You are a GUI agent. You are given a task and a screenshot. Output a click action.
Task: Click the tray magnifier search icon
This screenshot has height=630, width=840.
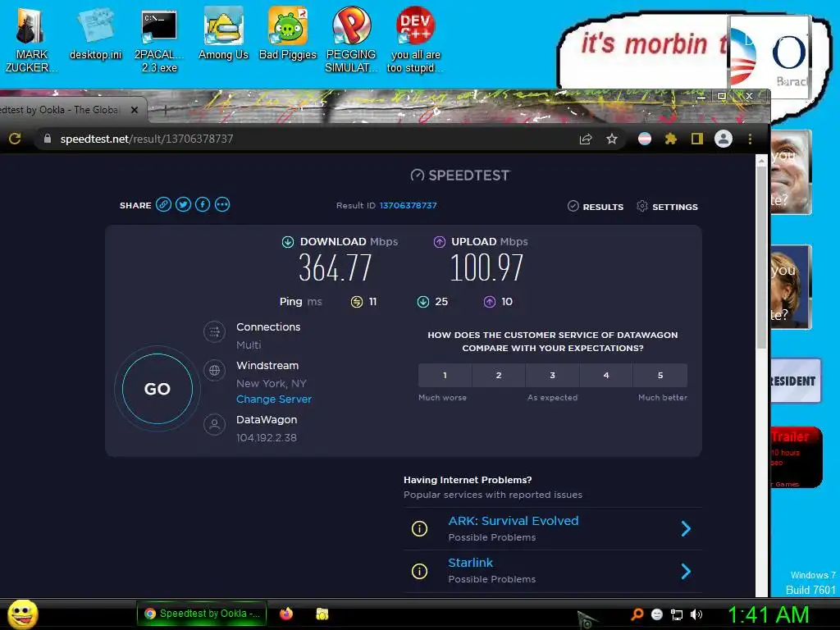pyautogui.click(x=637, y=614)
